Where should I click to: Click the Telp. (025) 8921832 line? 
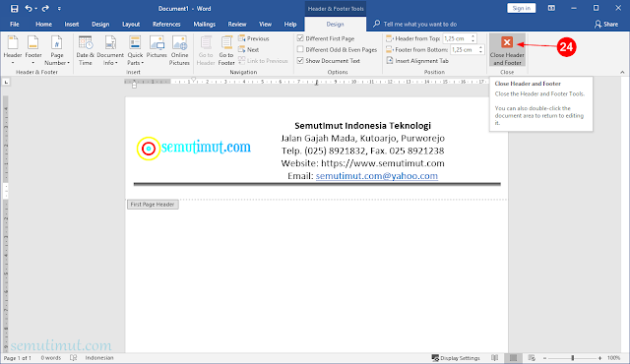point(362,151)
